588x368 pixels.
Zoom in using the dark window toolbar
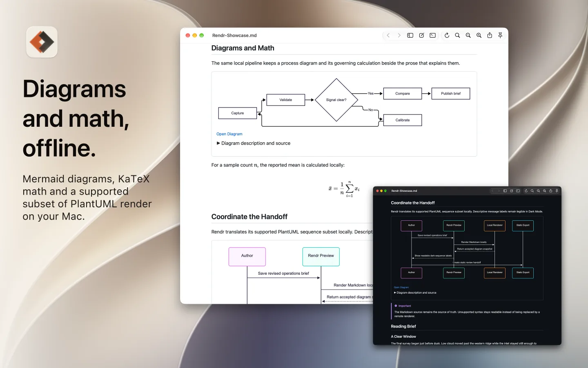tap(544, 191)
